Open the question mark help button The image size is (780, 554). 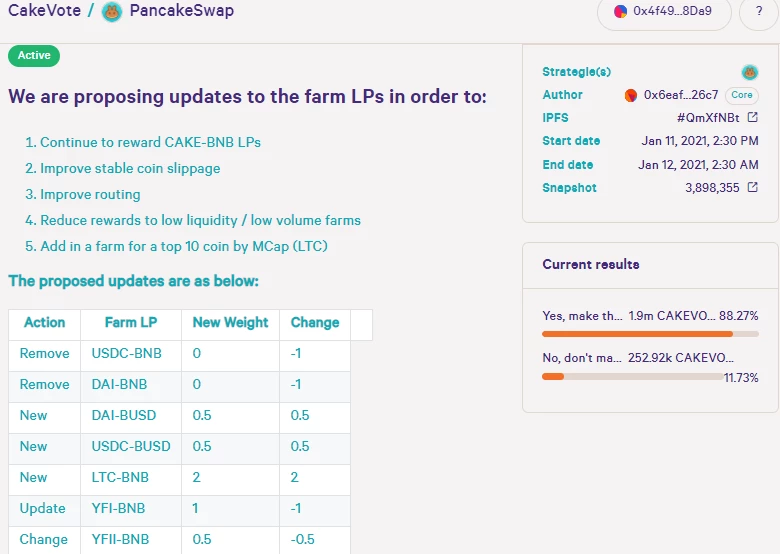coord(759,11)
